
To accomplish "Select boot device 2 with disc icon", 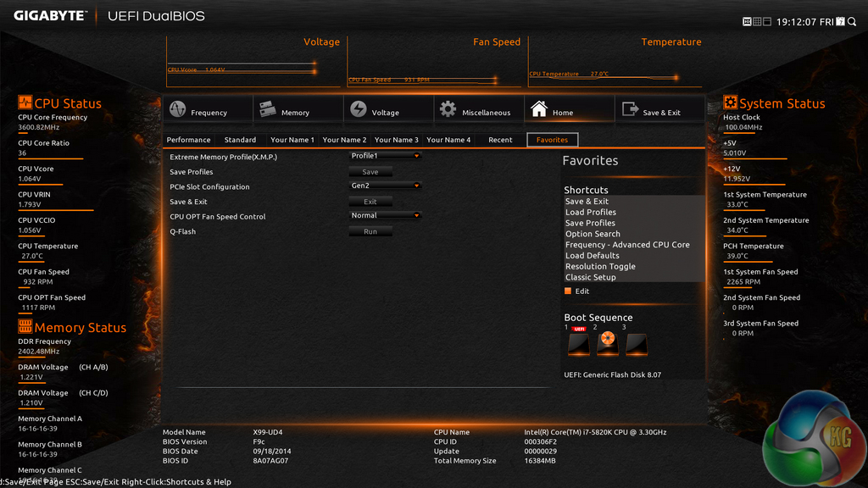I will pyautogui.click(x=607, y=343).
